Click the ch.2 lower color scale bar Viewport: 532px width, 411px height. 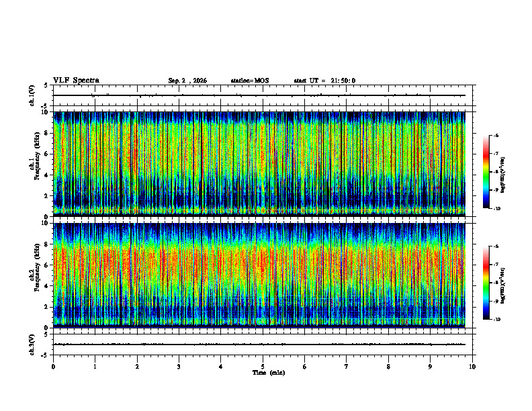pyautogui.click(x=486, y=283)
